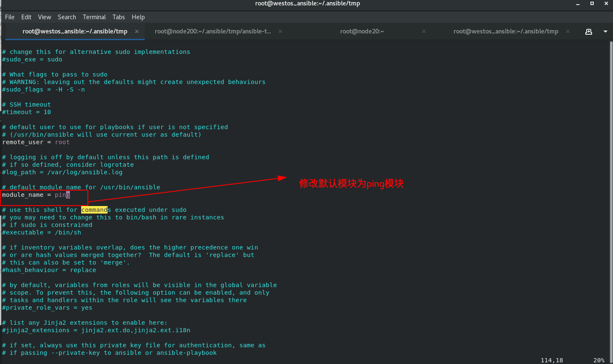Open the Edit menu

point(26,17)
